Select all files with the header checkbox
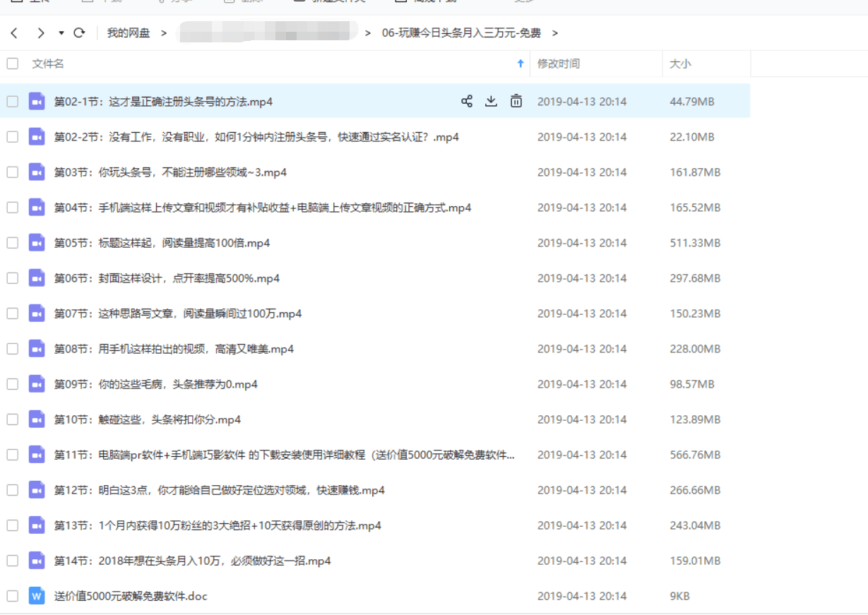Screen dimensions: 868x615 click(x=11, y=63)
